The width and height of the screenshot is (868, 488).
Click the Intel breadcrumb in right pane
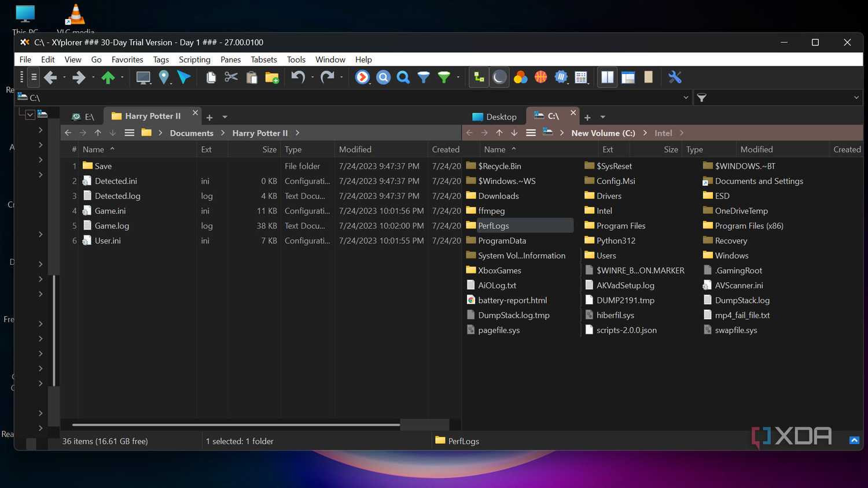click(x=663, y=133)
